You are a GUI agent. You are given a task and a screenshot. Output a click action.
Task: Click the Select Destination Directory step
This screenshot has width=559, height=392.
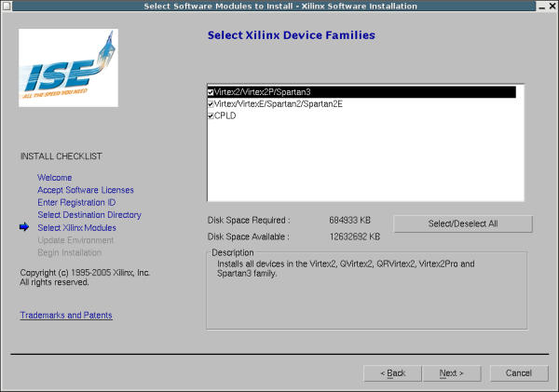pos(89,215)
